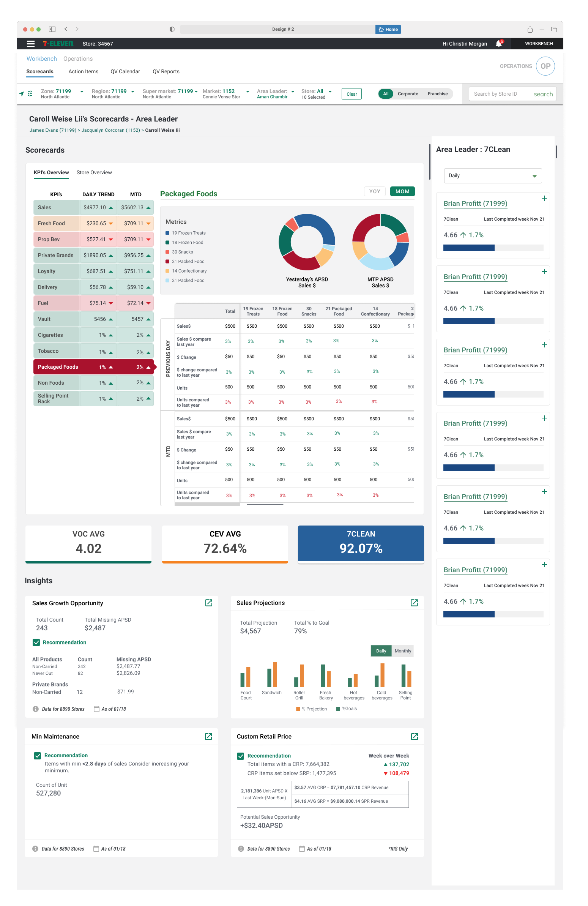Click the OP profile avatar
The image size is (588, 906).
coord(545,66)
